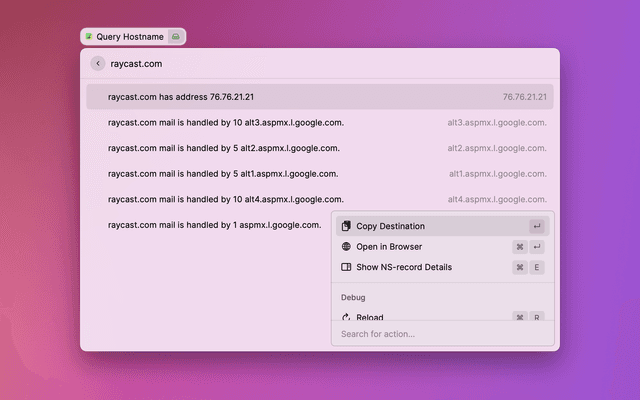Click the Reload circular arrow icon
Image resolution: width=640 pixels, height=400 pixels.
(x=346, y=317)
